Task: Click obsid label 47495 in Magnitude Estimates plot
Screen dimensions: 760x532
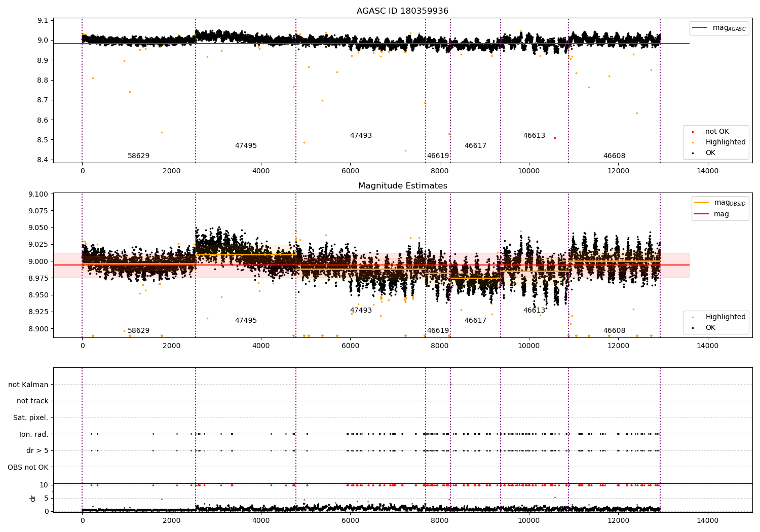Action: (246, 321)
